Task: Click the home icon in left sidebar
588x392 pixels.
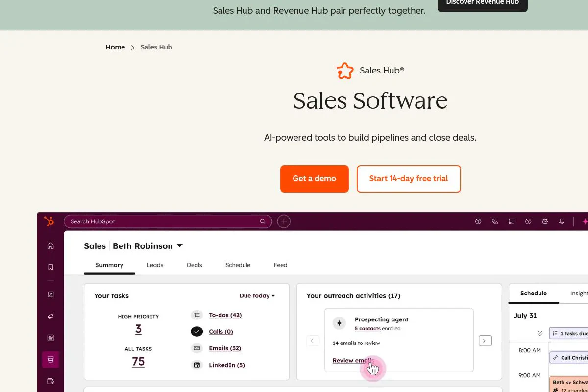Action: pos(50,246)
